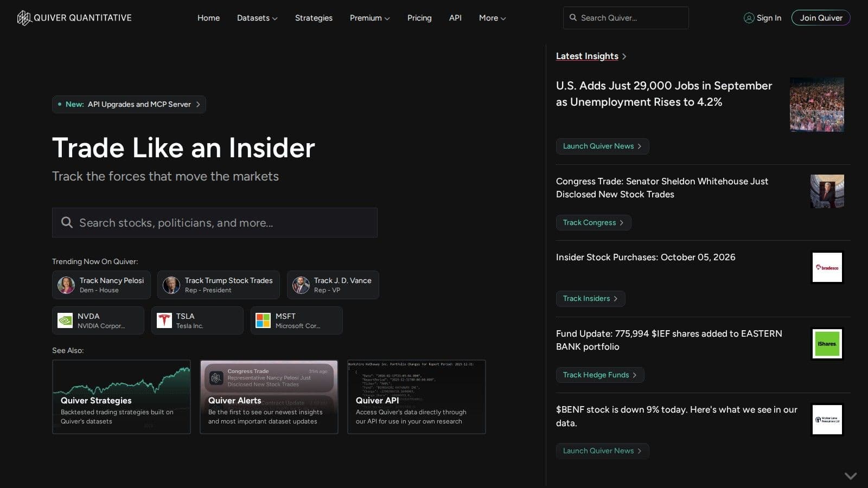
Task: Open the Pricing page
Action: coord(419,18)
